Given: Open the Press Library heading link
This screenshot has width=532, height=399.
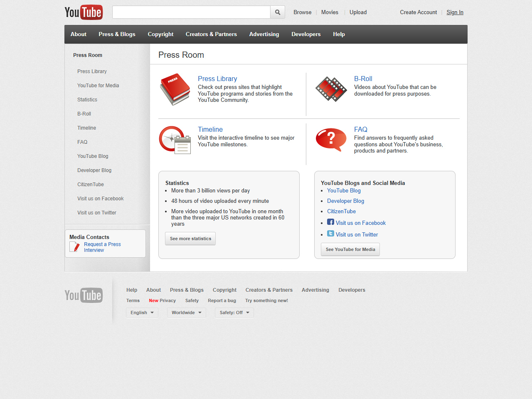Looking at the screenshot, I should pyautogui.click(x=217, y=79).
